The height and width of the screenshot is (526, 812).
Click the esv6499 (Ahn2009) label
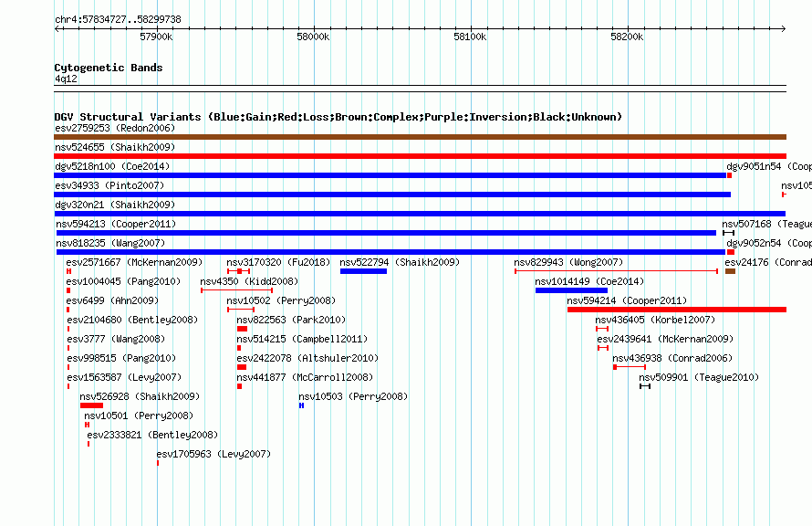112,300
